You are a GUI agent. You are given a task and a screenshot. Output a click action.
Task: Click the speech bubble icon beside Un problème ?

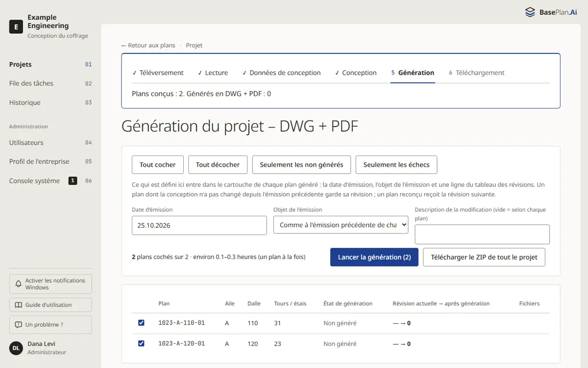(19, 325)
